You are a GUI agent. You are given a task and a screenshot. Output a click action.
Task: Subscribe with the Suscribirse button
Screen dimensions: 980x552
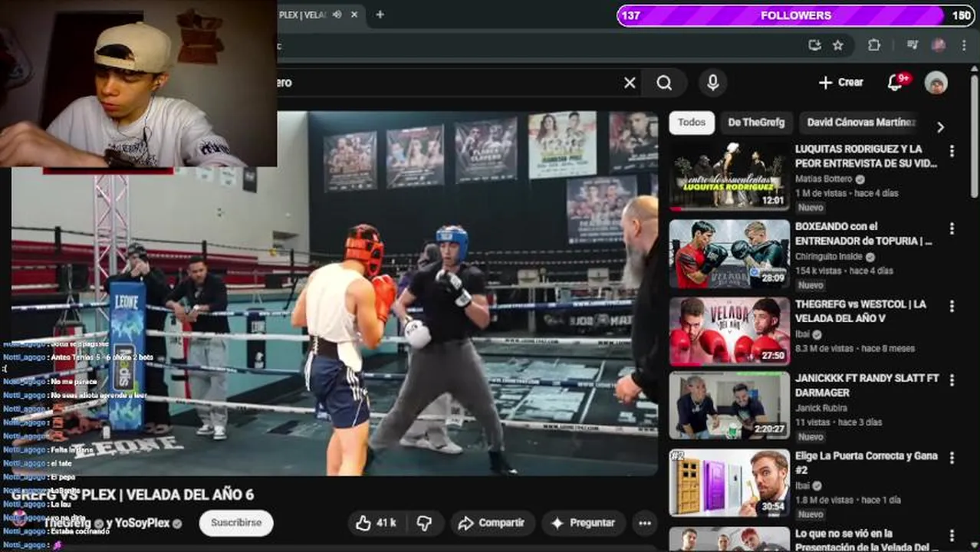[236, 523]
